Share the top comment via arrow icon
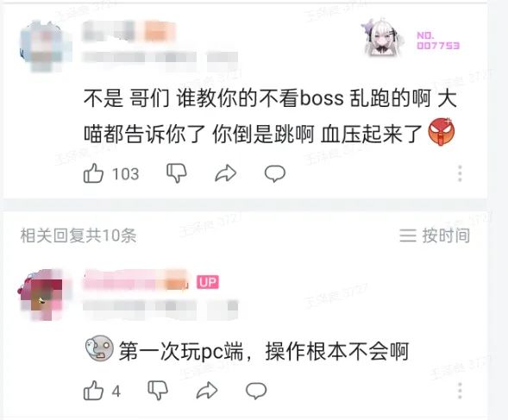The width and height of the screenshot is (508, 420). [226, 173]
